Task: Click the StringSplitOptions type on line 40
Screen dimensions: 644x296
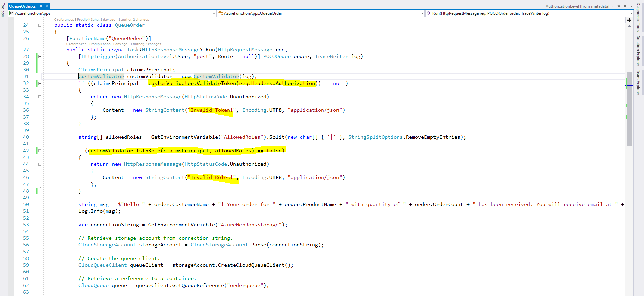Action: coord(376,137)
